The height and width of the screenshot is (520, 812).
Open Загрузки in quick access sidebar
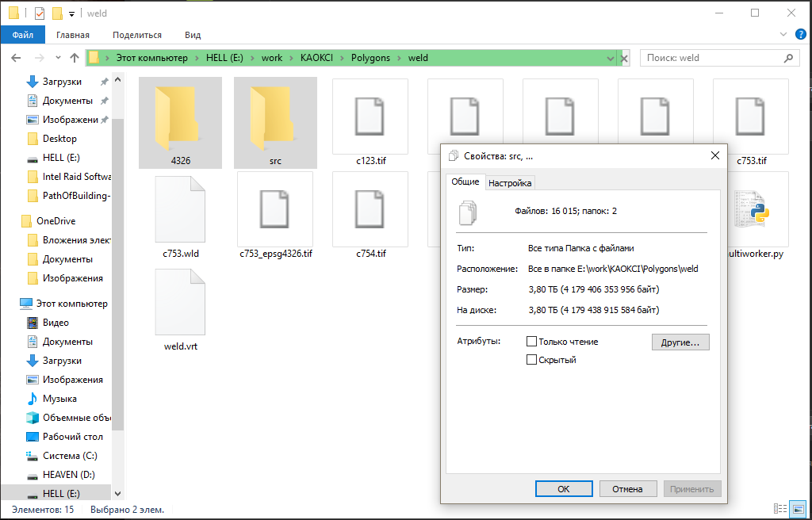click(62, 82)
